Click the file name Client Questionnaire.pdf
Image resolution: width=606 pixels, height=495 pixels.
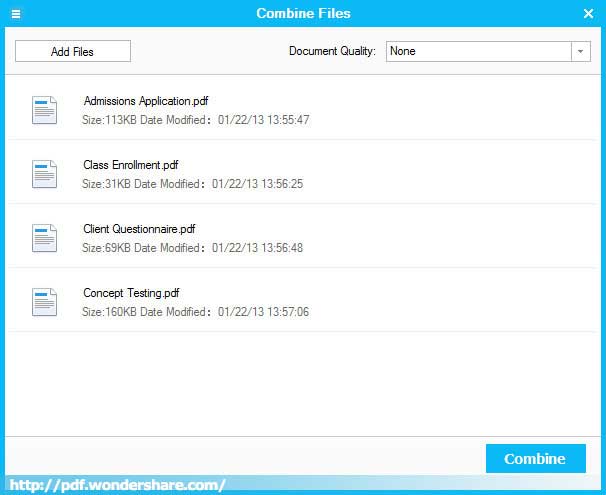tap(139, 229)
